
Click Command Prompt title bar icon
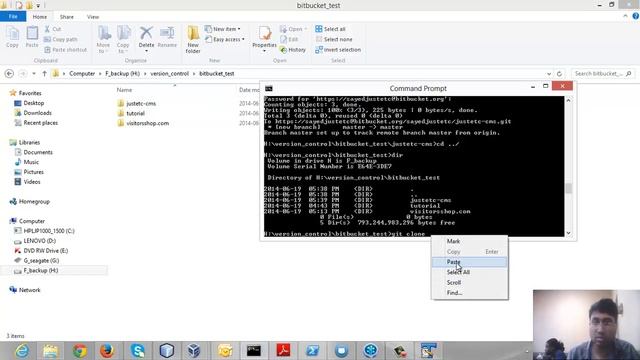269,88
